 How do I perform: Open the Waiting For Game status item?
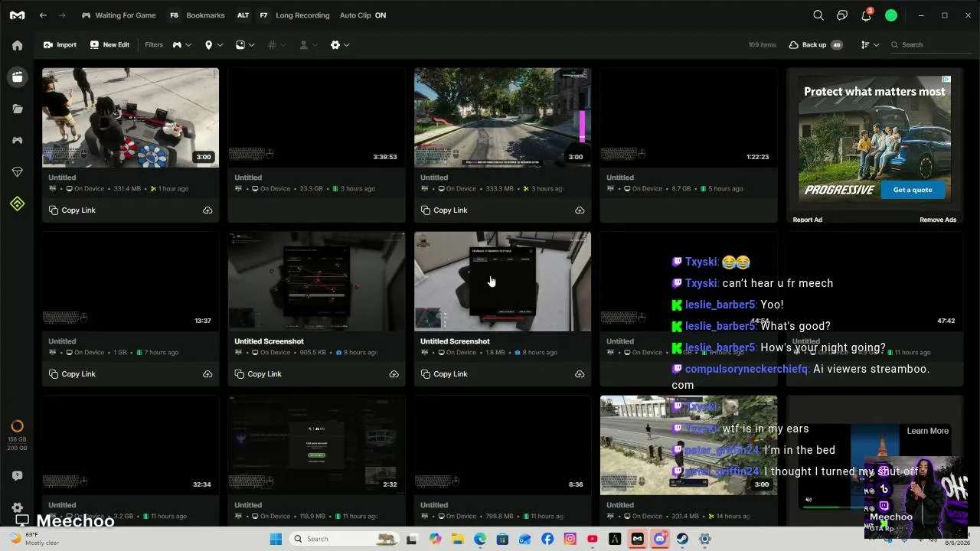click(x=119, y=15)
